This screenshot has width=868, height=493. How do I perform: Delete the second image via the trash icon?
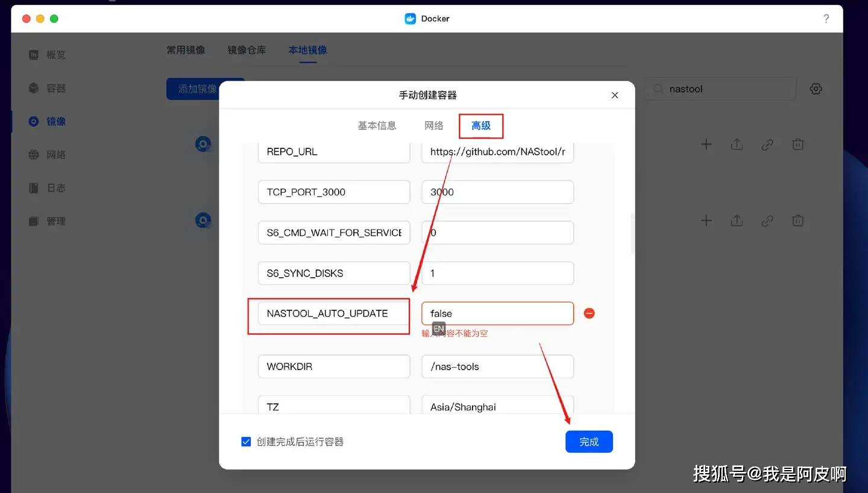coord(797,221)
